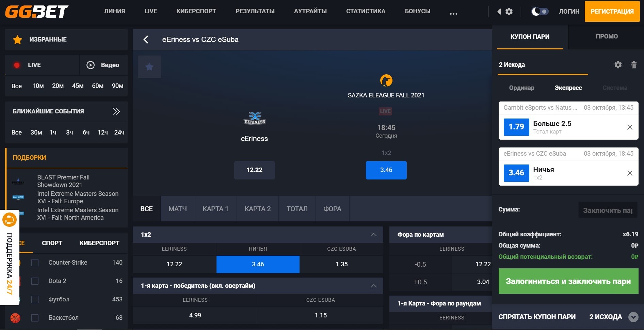Viewport: 644px width, 330px height.
Task: Click the Видео play icon
Action: [x=91, y=65]
